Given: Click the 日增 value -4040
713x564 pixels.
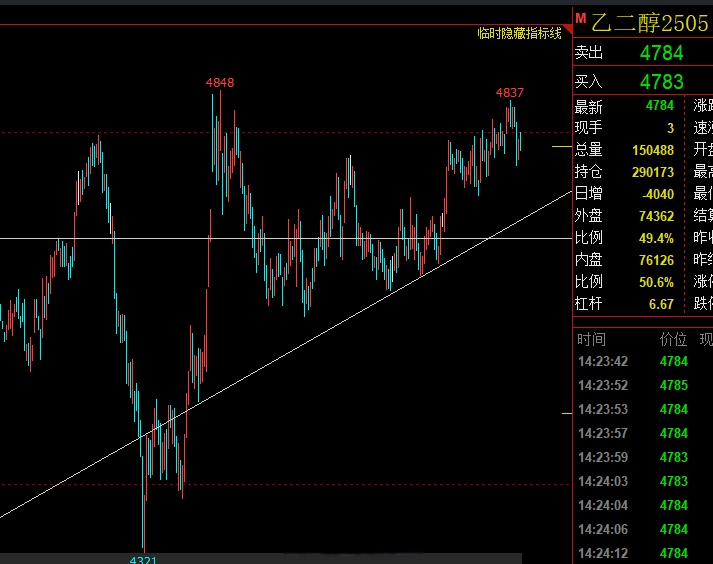Looking at the screenshot, I should (659, 194).
